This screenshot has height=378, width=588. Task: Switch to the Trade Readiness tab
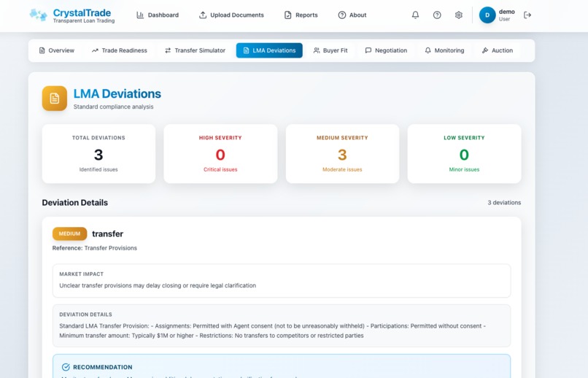120,50
